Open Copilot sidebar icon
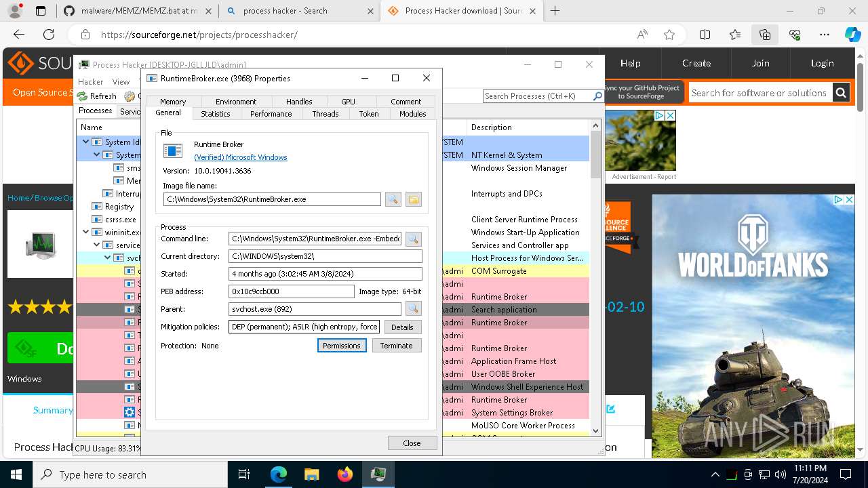Viewport: 868px width, 488px height. (x=852, y=35)
